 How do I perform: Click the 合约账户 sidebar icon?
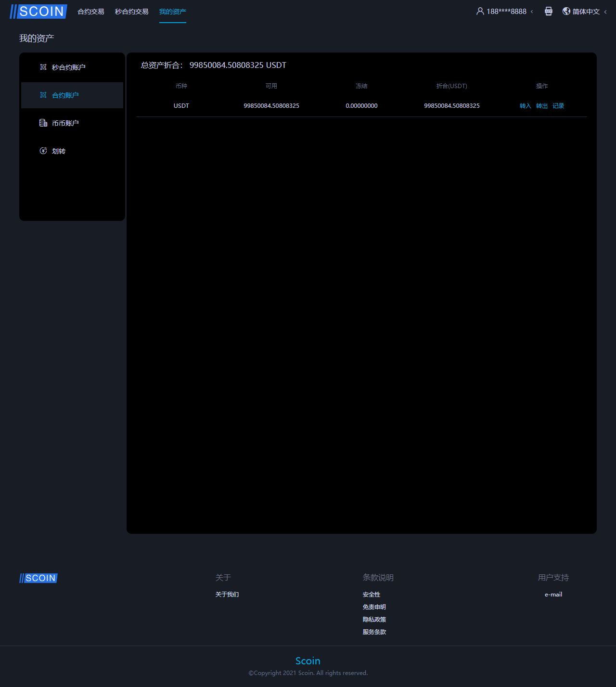[43, 95]
